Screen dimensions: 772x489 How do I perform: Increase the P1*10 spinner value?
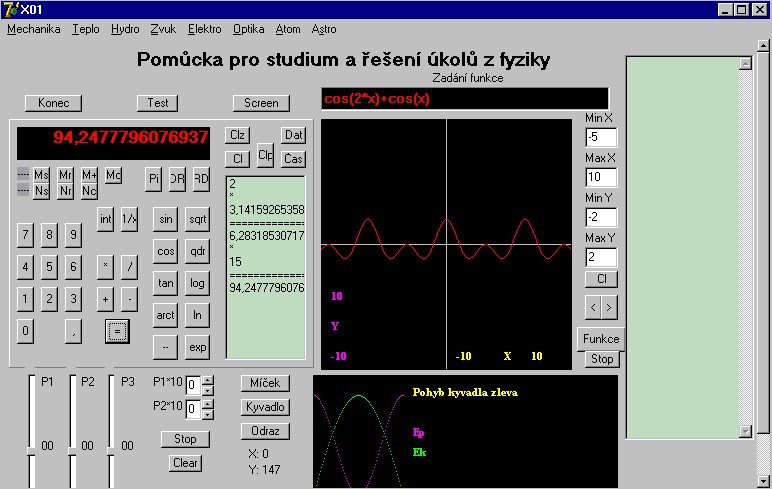[x=208, y=380]
